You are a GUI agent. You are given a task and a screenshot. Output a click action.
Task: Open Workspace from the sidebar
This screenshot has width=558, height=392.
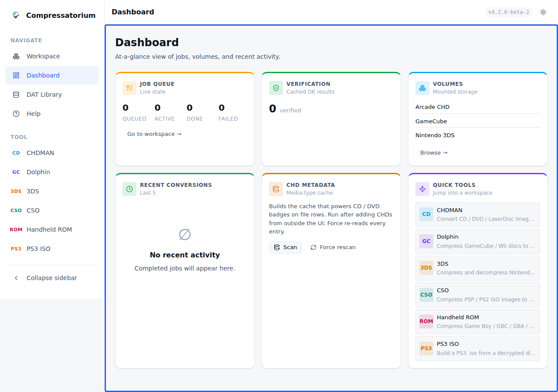52,56
